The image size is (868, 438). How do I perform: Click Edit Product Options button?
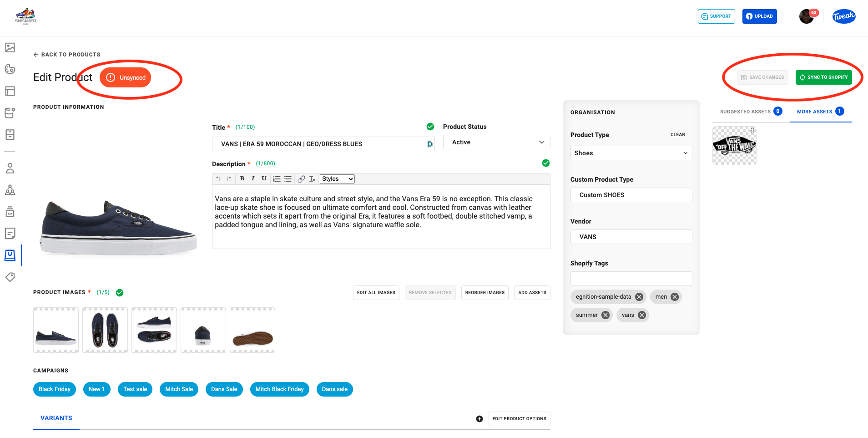[x=520, y=419]
